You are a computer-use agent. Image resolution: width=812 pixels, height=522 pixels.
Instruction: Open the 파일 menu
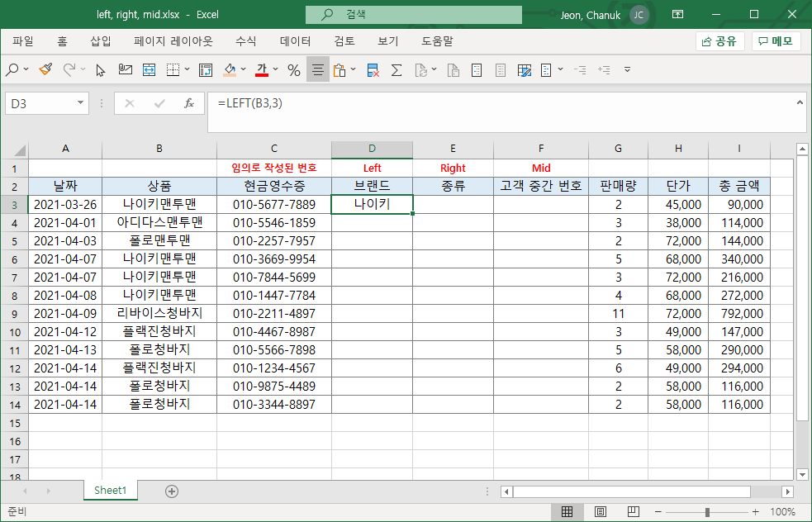click(x=23, y=41)
